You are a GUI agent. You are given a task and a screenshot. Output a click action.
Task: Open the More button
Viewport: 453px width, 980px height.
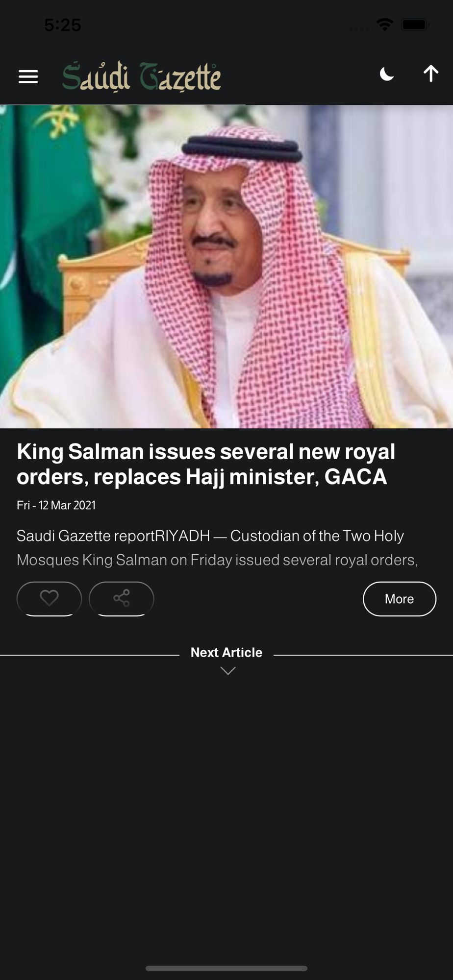400,599
